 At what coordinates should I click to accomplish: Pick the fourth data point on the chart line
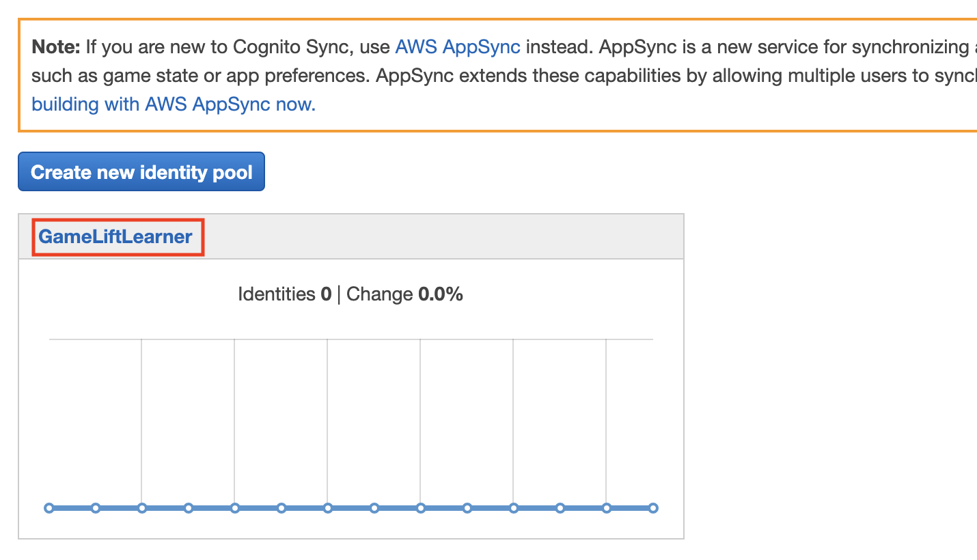(189, 508)
